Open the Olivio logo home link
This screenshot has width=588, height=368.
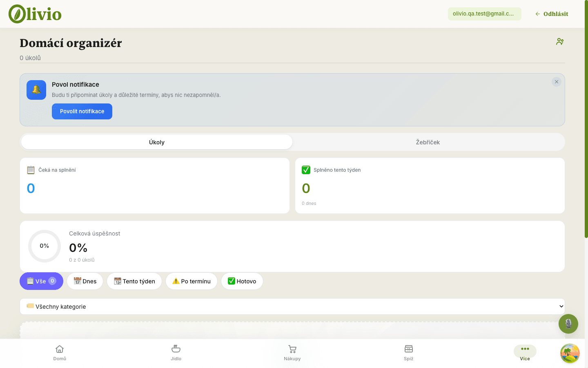pyautogui.click(x=35, y=14)
